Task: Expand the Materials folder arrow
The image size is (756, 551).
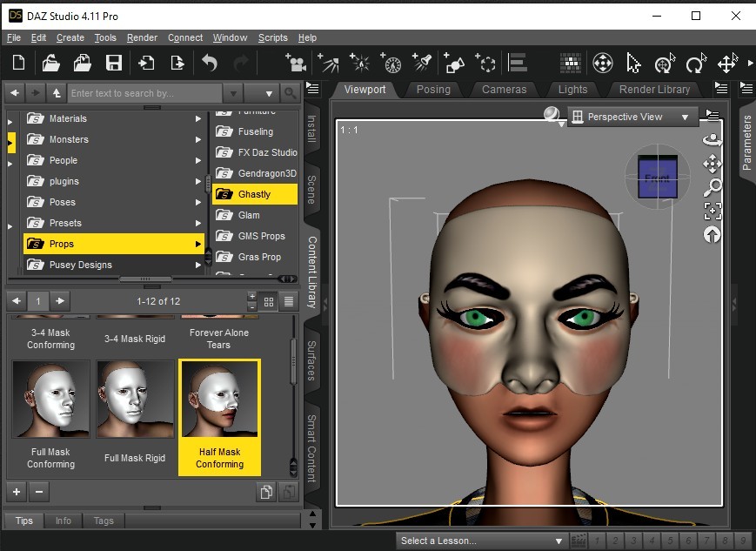Action: pos(197,118)
